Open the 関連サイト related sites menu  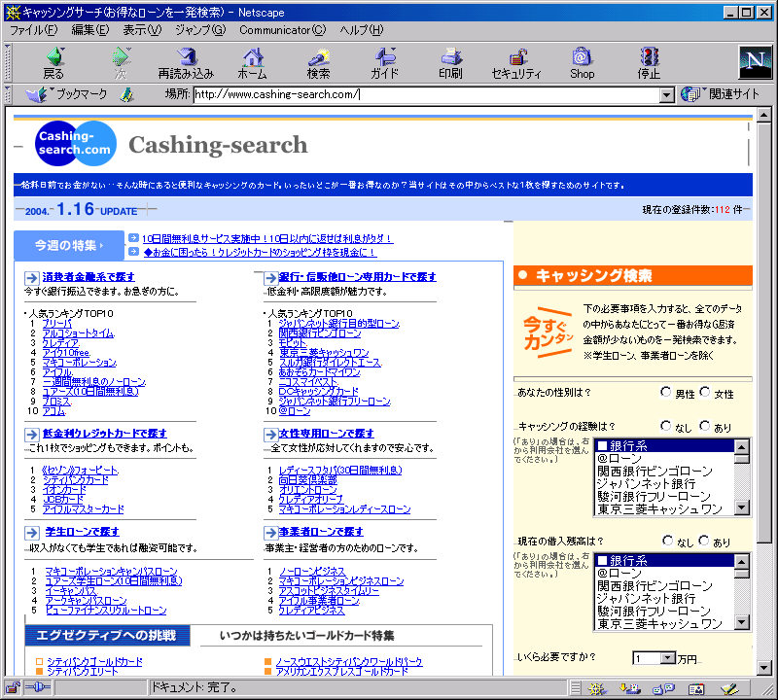tap(720, 93)
